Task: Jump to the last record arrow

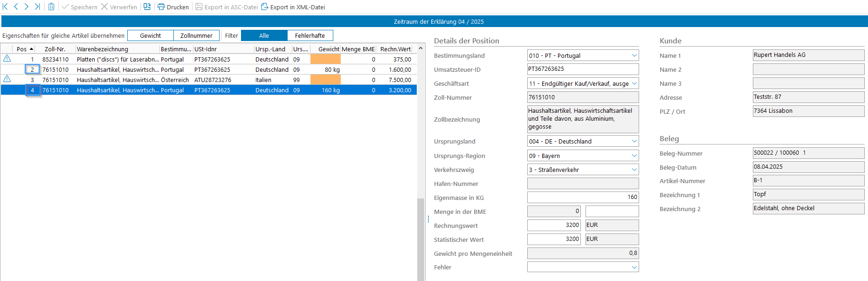Action: [37, 7]
